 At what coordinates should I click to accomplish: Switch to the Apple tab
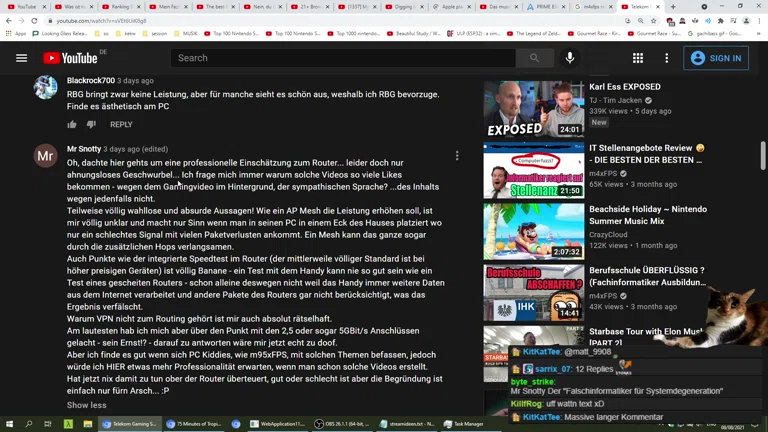point(451,7)
